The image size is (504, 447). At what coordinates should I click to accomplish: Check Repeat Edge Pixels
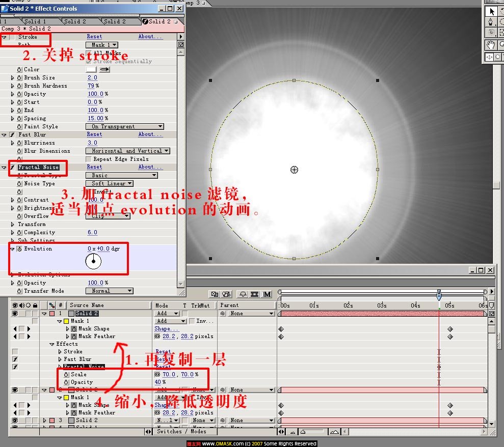click(x=89, y=159)
